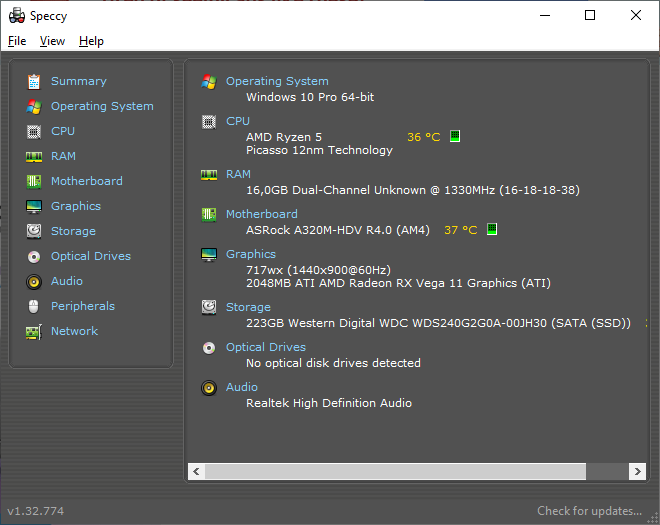Click the AMD Ryzen 5 text

(x=284, y=137)
